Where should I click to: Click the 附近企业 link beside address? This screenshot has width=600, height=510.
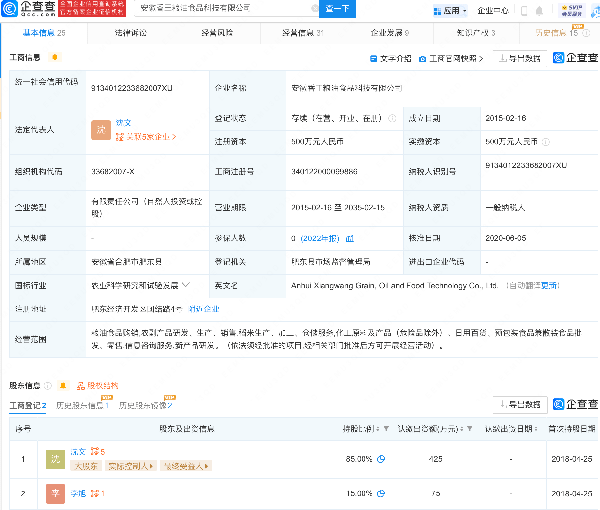[x=203, y=308]
